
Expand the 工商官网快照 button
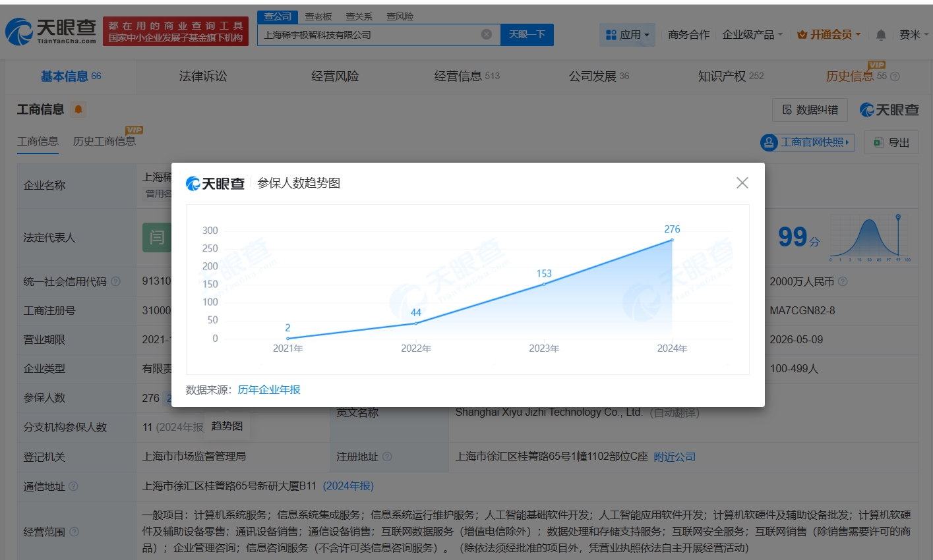point(807,142)
